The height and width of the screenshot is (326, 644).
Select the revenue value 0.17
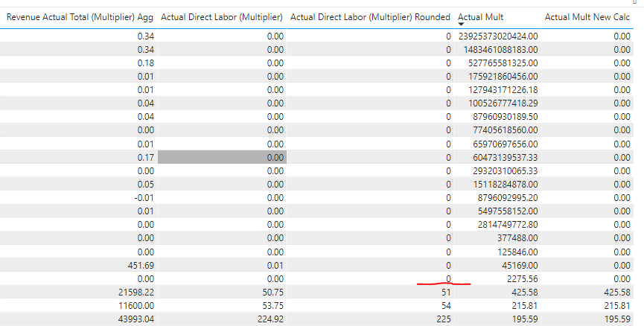[x=146, y=157]
